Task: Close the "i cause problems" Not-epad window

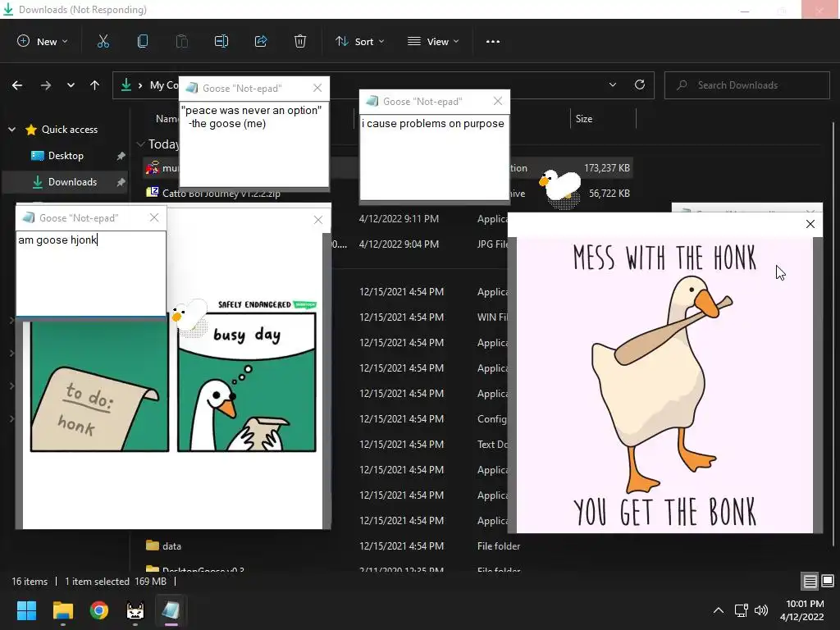Action: 498,101
